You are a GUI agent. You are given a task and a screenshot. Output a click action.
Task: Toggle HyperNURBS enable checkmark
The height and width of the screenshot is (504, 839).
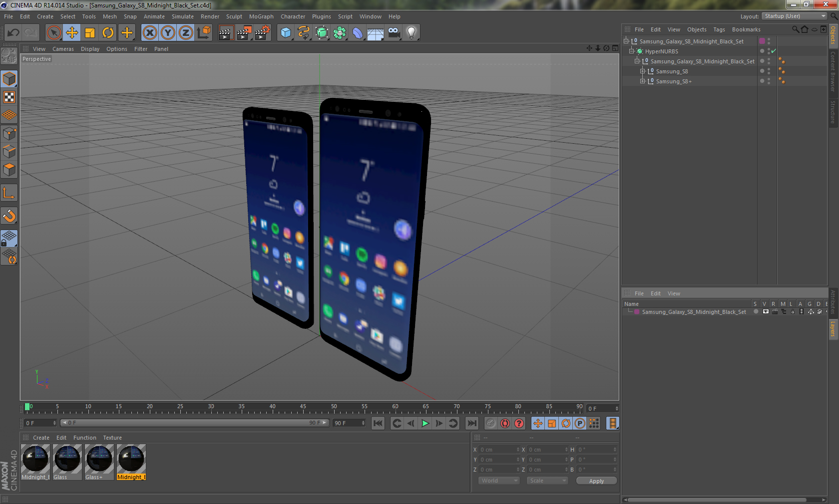774,51
